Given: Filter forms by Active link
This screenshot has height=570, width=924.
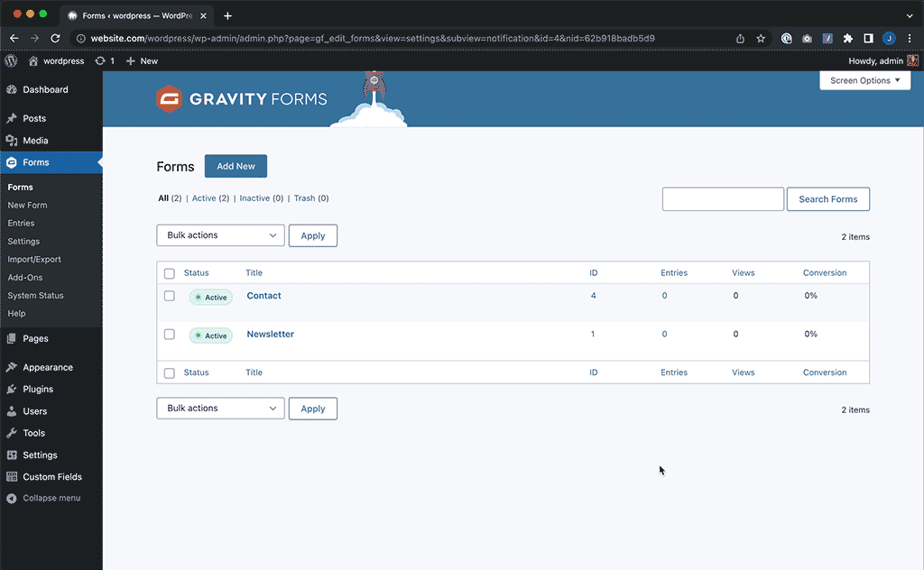Looking at the screenshot, I should [204, 198].
